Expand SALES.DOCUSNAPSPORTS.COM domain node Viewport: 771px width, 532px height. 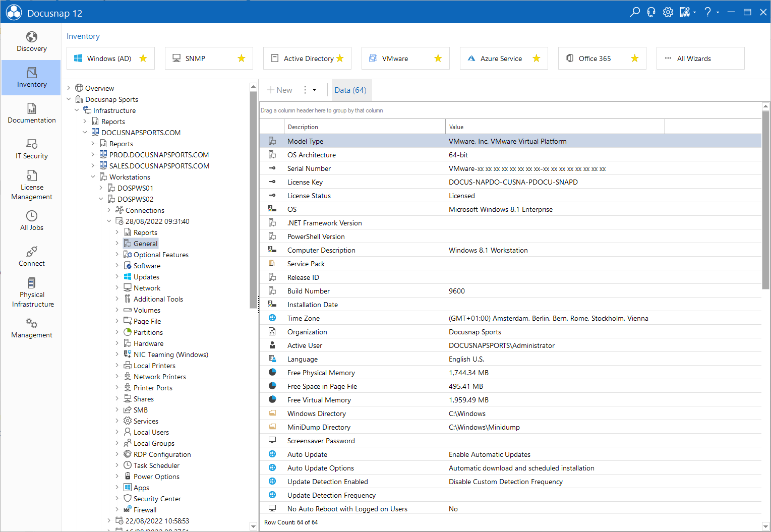tap(93, 166)
